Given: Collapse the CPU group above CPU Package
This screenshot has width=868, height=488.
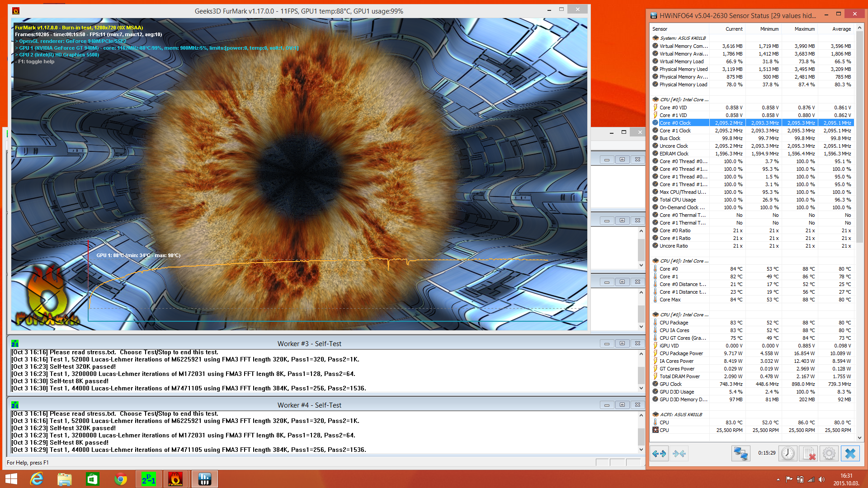Looking at the screenshot, I should click(655, 314).
